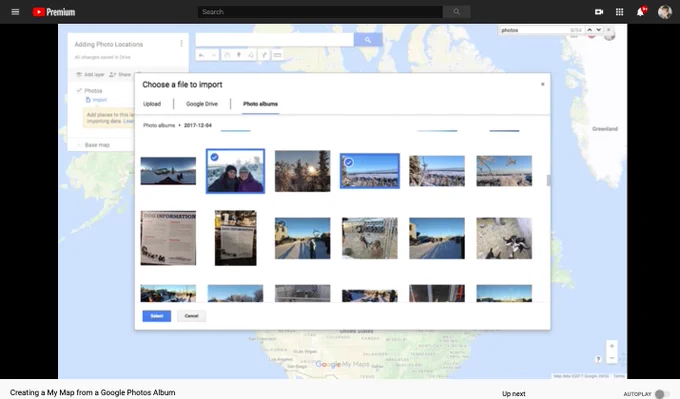The height and width of the screenshot is (399, 680).
Task: Select the draw a line tool
Action: [x=251, y=55]
